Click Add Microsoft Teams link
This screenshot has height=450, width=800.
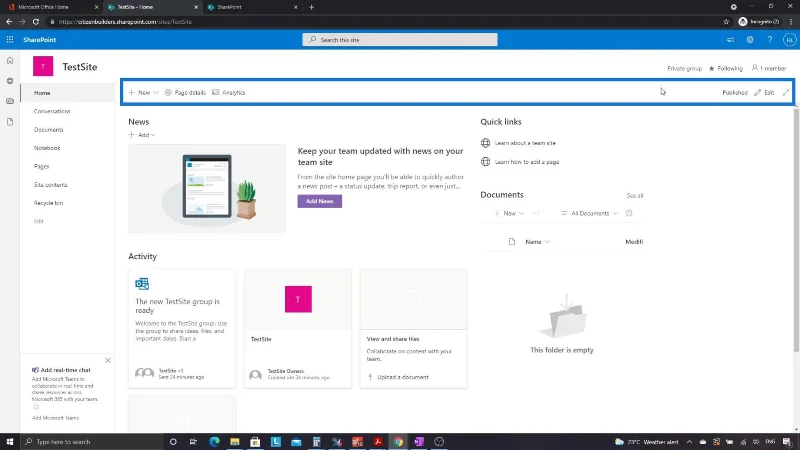tap(55, 418)
